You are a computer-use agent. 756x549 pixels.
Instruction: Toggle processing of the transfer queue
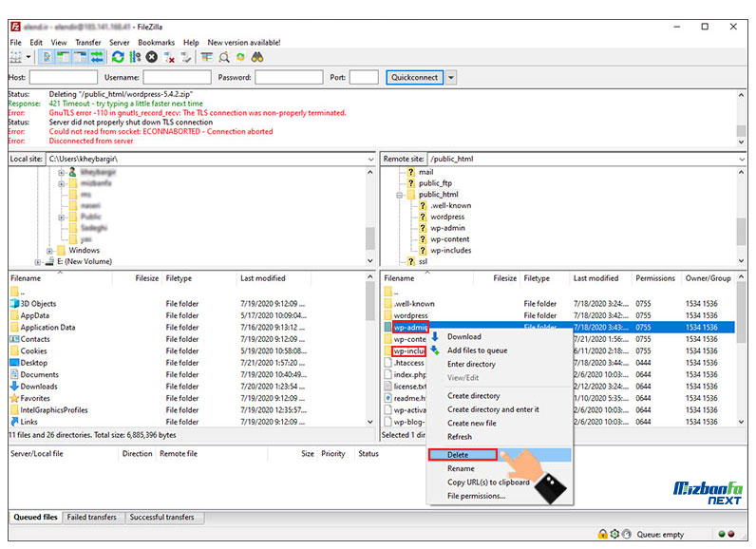[x=135, y=57]
